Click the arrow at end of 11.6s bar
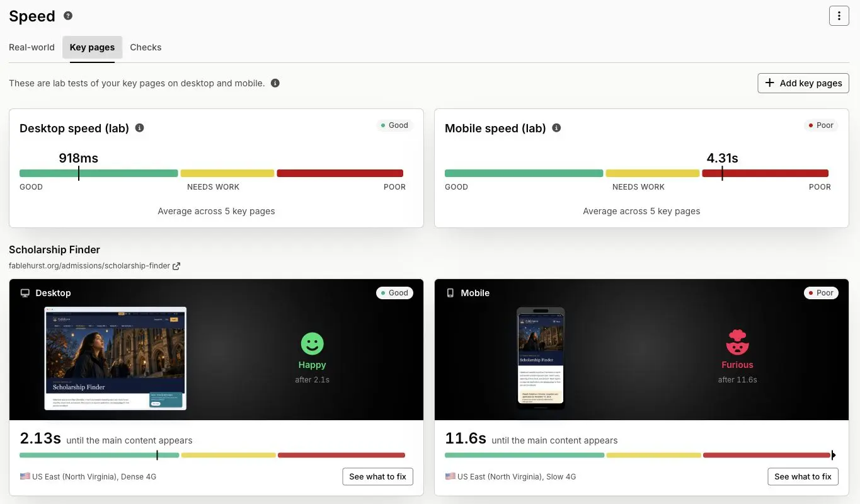860x504 pixels. coord(834,455)
